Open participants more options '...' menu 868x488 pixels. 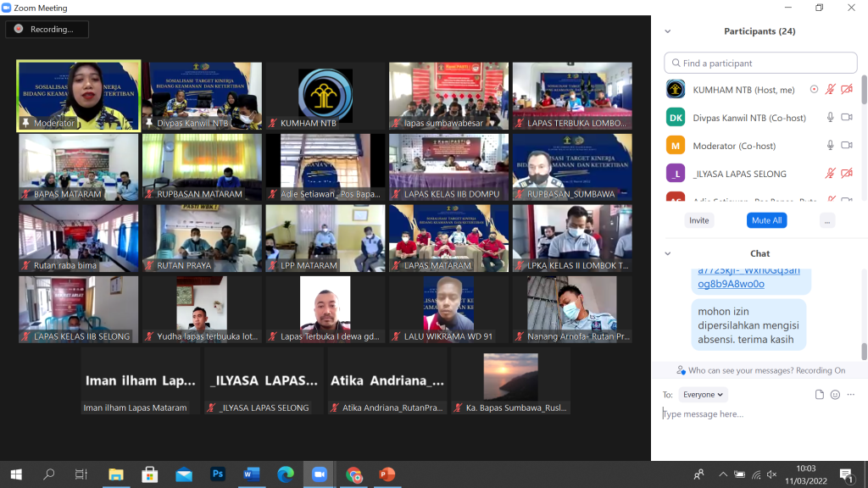[x=828, y=220]
